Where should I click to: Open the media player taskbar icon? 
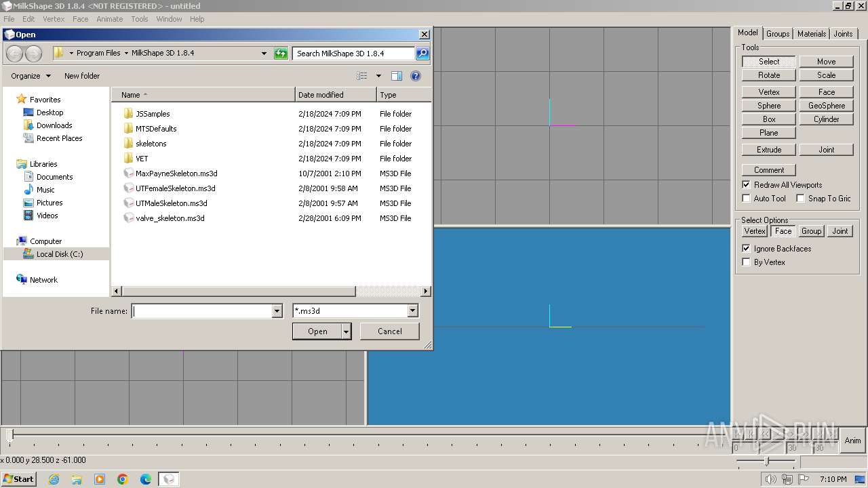click(100, 479)
